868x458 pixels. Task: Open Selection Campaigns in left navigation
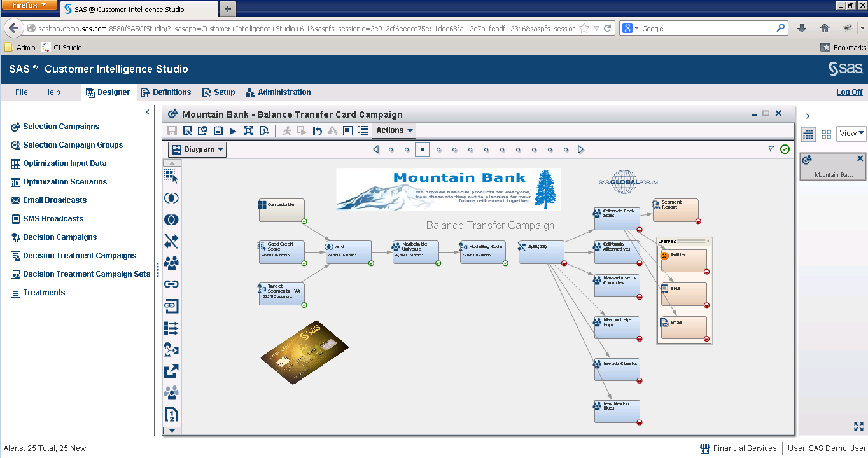coord(55,127)
